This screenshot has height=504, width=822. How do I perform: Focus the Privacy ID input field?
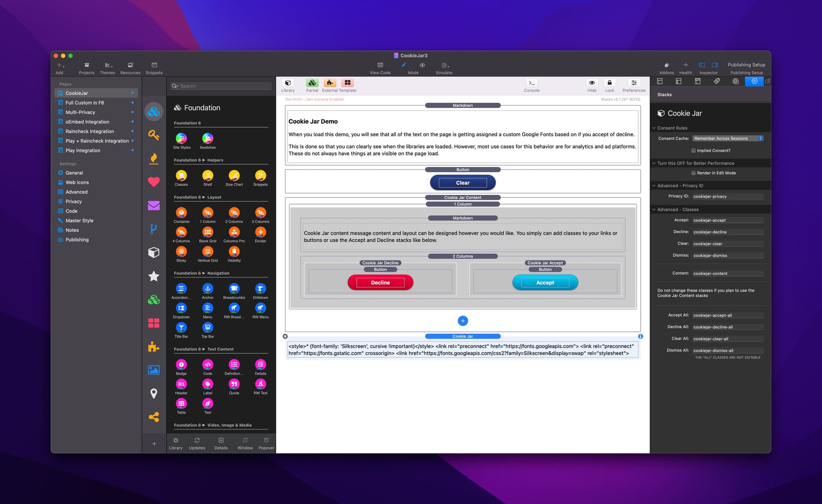[x=728, y=197]
